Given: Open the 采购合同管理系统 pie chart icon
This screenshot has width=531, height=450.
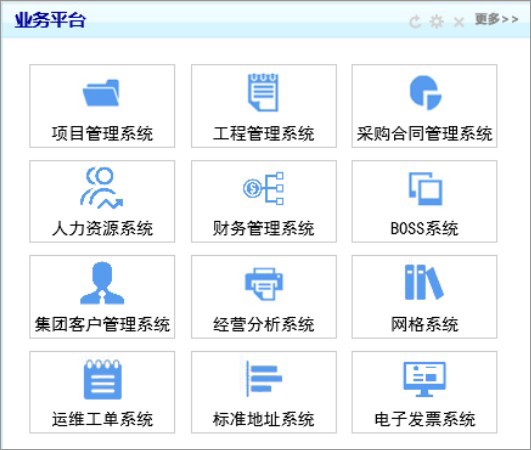Looking at the screenshot, I should tap(425, 92).
